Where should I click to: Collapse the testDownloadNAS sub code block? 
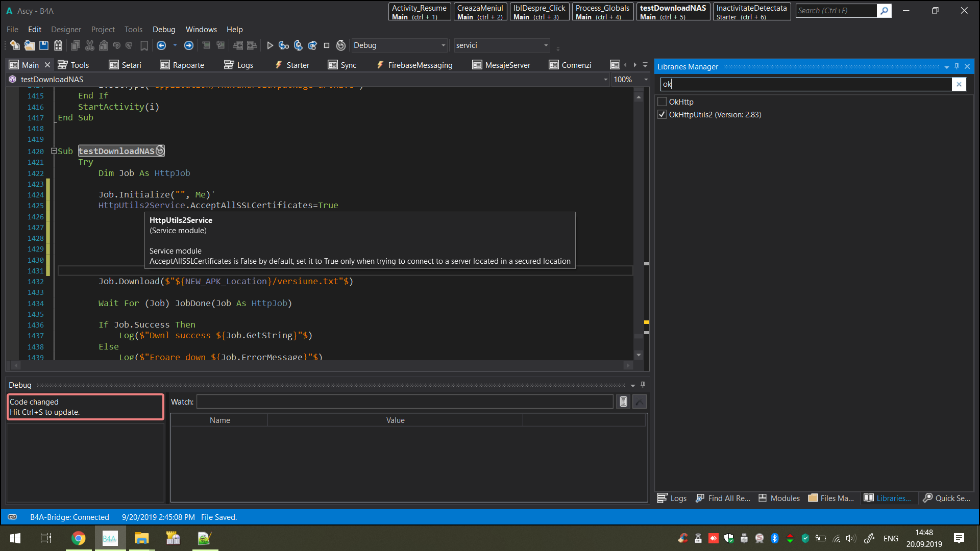54,151
